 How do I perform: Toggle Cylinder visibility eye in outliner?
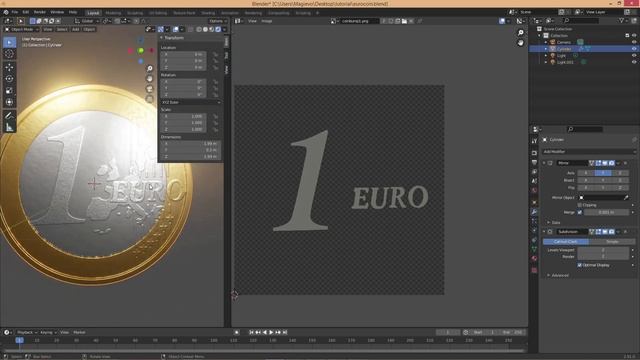(x=634, y=49)
